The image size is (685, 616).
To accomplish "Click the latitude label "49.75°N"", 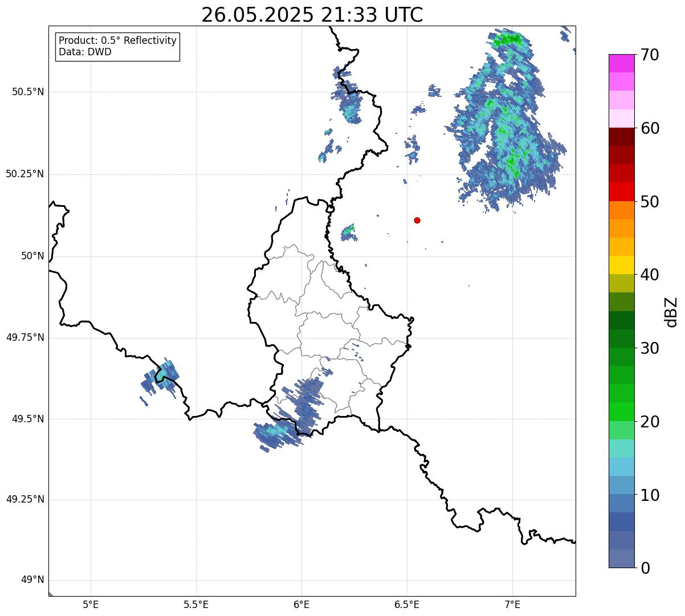I will (x=25, y=337).
